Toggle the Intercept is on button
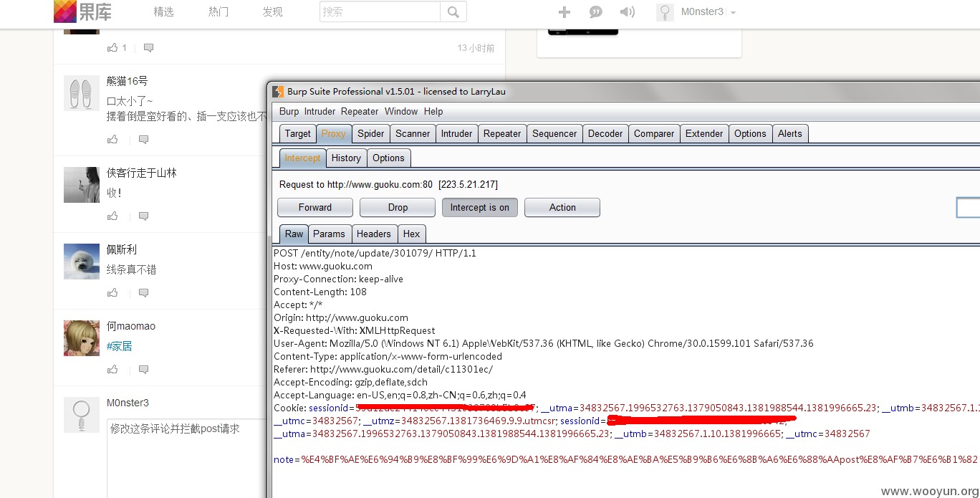This screenshot has height=498, width=980. pyautogui.click(x=480, y=207)
